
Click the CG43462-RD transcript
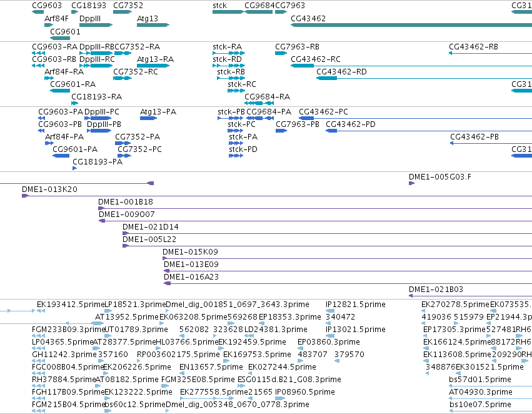click(x=424, y=78)
